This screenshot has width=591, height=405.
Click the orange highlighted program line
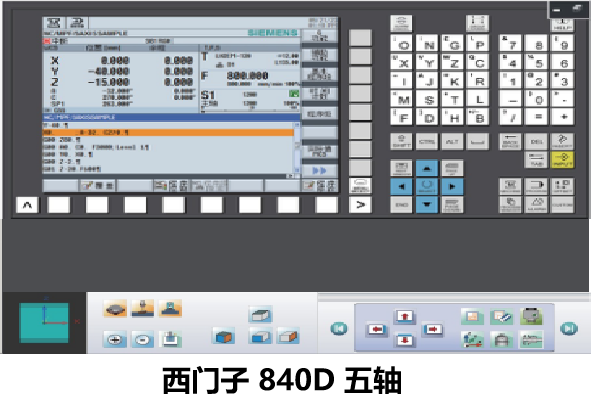click(x=168, y=133)
